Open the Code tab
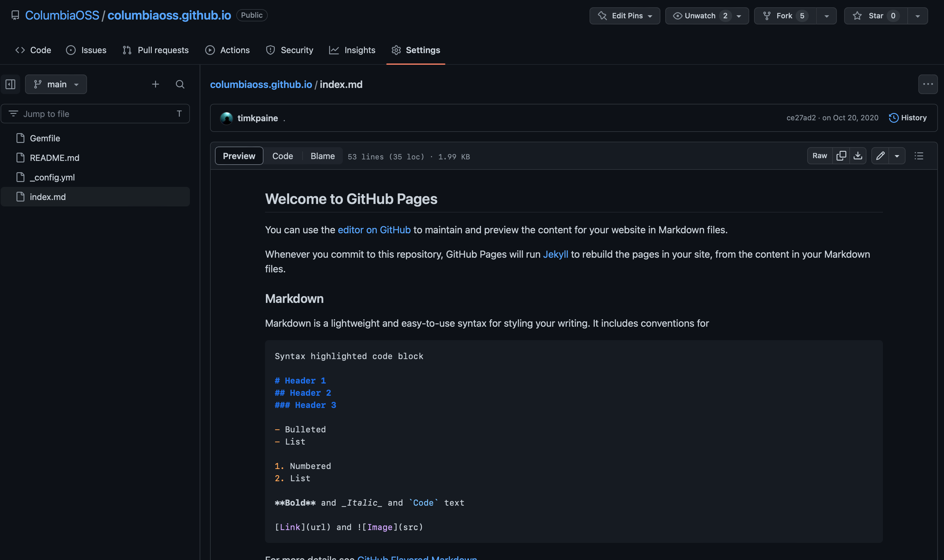Viewport: 944px width, 560px height. click(33, 50)
